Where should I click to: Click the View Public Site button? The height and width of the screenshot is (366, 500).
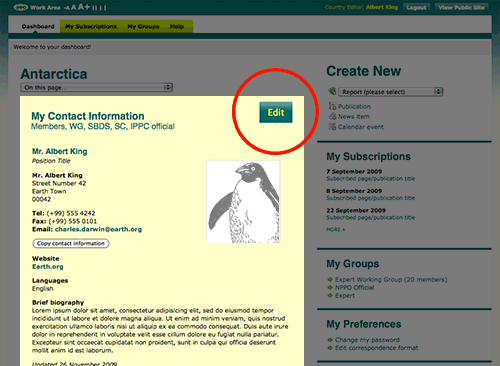461,7
